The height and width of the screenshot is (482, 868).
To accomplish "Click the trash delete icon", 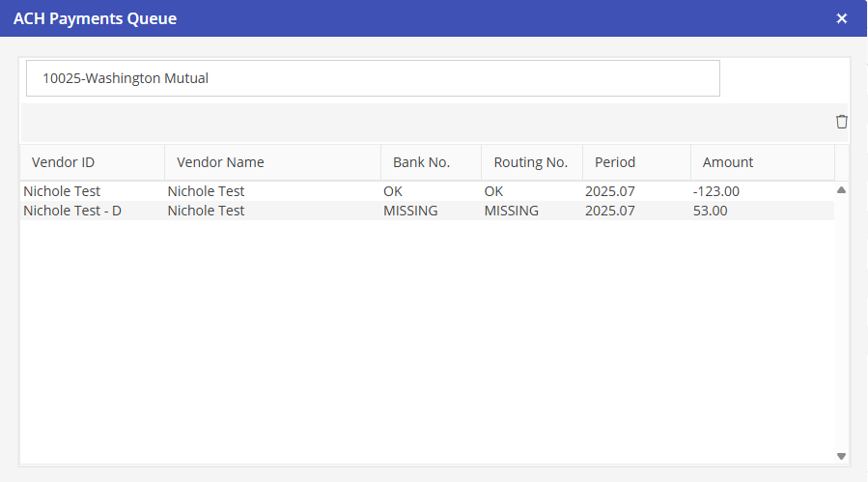I will pyautogui.click(x=841, y=122).
